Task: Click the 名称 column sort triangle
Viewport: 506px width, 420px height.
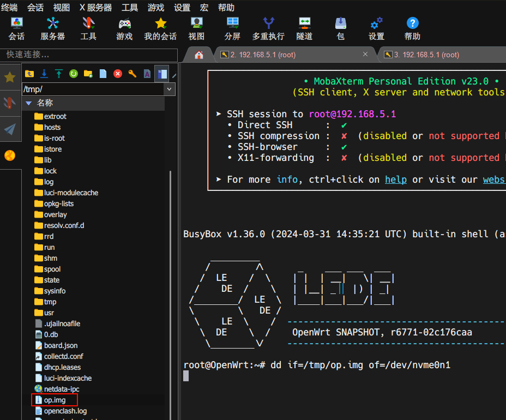Action: pyautogui.click(x=28, y=103)
